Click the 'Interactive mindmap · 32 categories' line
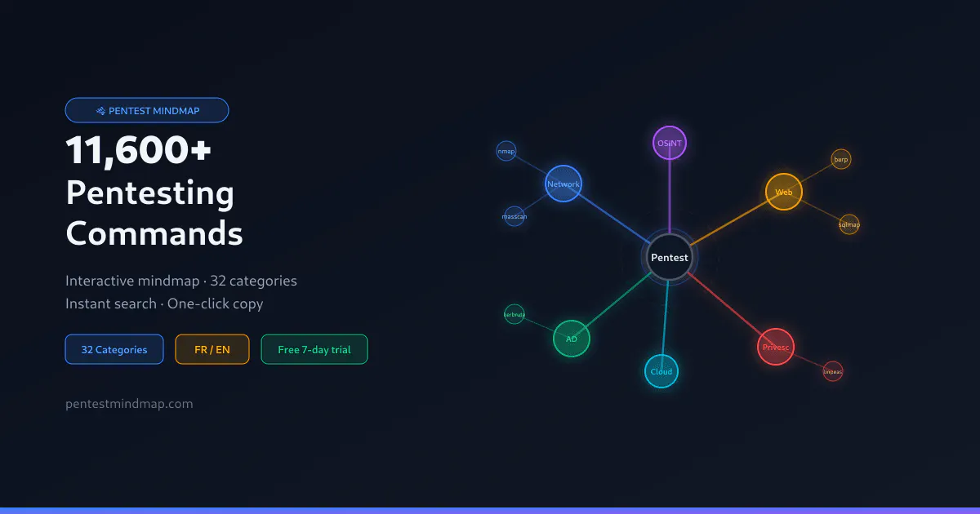Screen dimensions: 980x514 click(181, 281)
